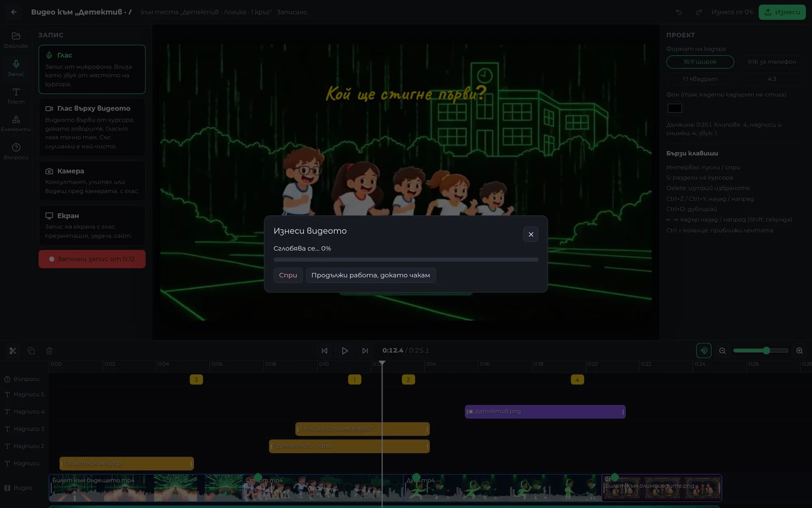812x508 pixels.
Task: Click the undo arrow icon
Action: click(679, 12)
